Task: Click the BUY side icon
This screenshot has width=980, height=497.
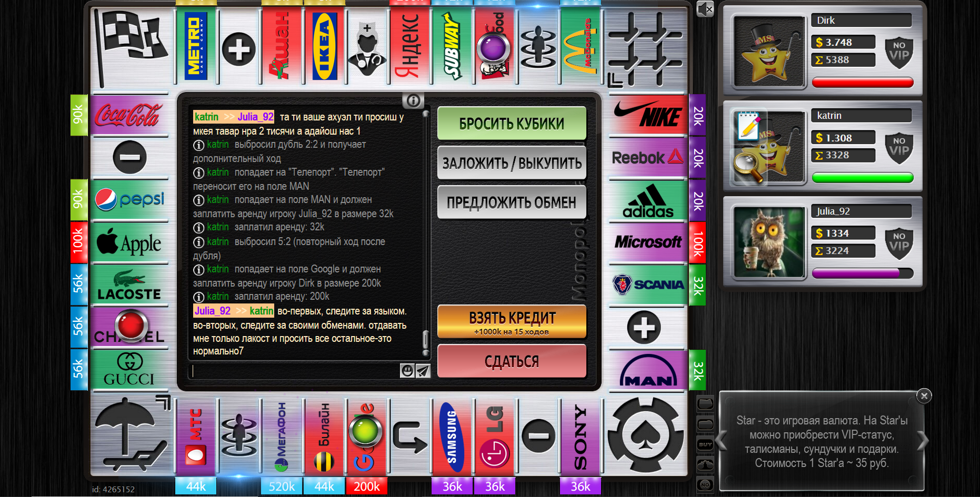Action: pyautogui.click(x=705, y=444)
